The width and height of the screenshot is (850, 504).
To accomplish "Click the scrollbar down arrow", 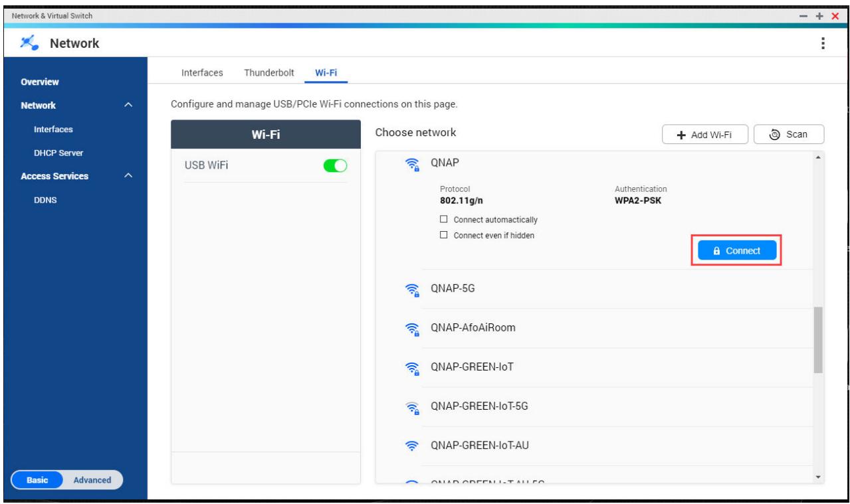I will coord(818,476).
